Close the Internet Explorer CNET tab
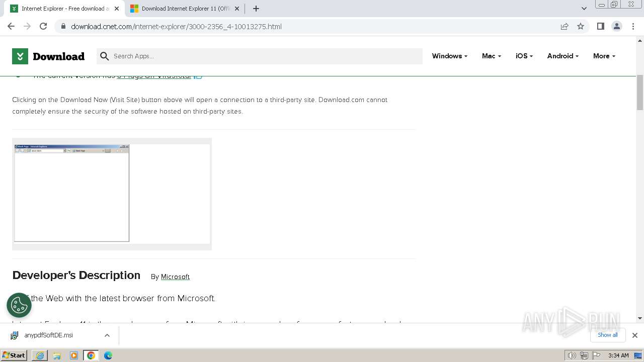This screenshot has height=362, width=644. pyautogui.click(x=117, y=9)
